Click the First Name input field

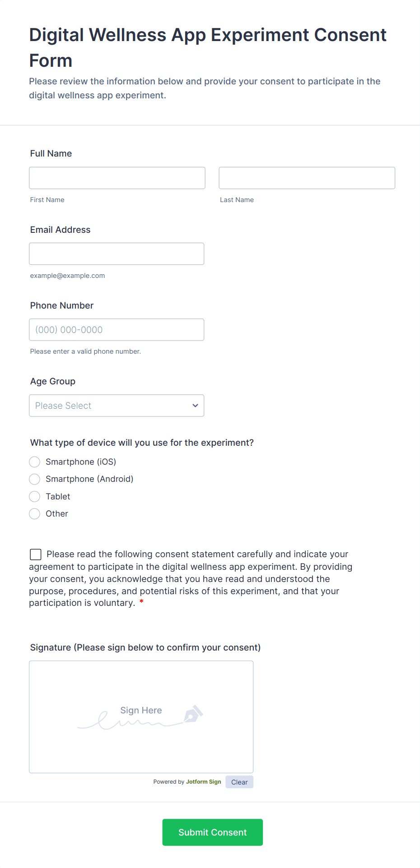pyautogui.click(x=117, y=178)
